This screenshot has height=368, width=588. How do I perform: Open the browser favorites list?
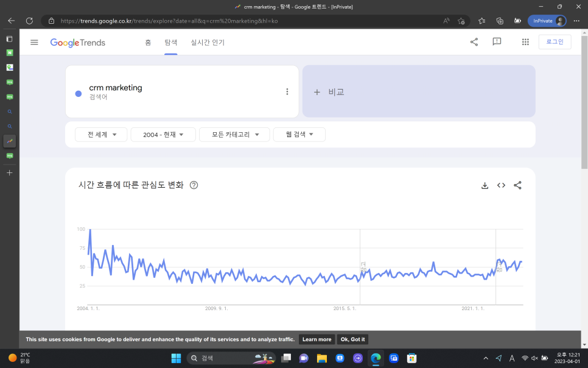(482, 21)
